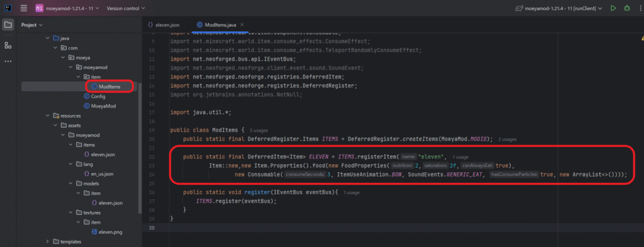The height and width of the screenshot is (247, 644).
Task: Click line number 26 in the gutter
Action: tap(152, 192)
